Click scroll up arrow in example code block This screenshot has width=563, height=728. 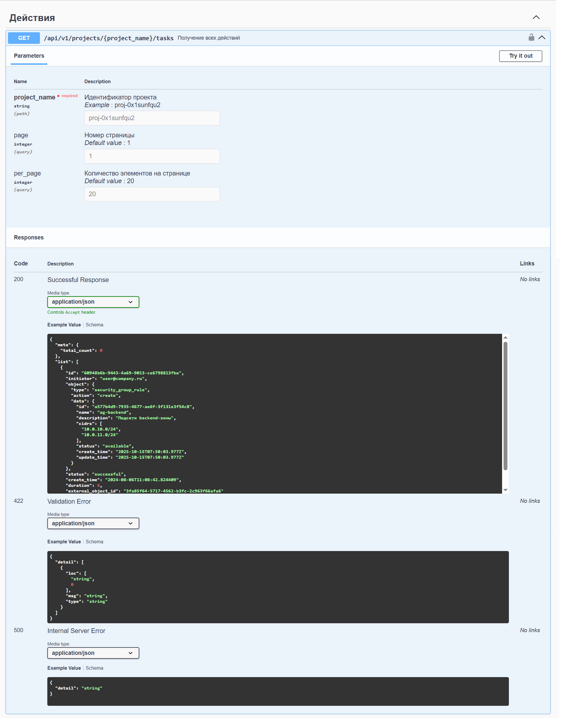(505, 338)
